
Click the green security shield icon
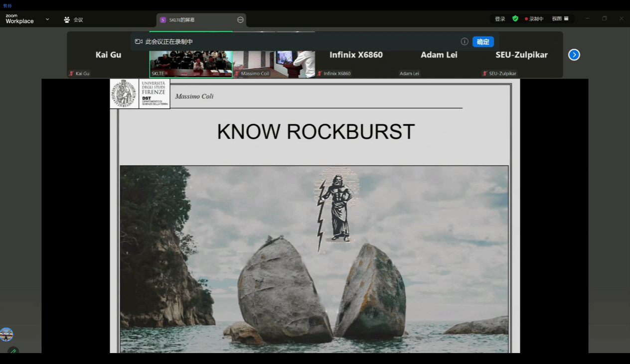coord(515,19)
